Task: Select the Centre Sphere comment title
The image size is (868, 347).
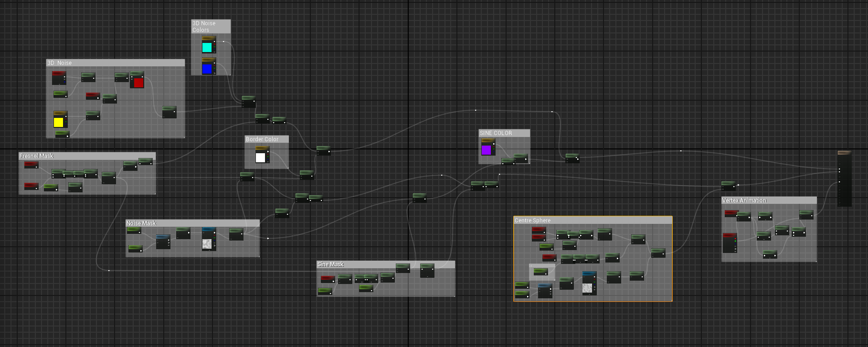Action: [x=592, y=221]
